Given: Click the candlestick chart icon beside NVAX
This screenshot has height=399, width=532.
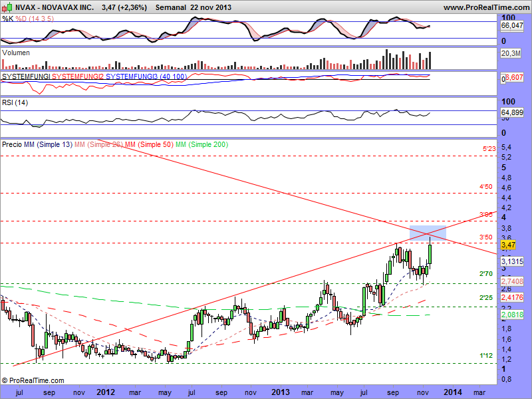Looking at the screenshot, I should click(x=7, y=7).
